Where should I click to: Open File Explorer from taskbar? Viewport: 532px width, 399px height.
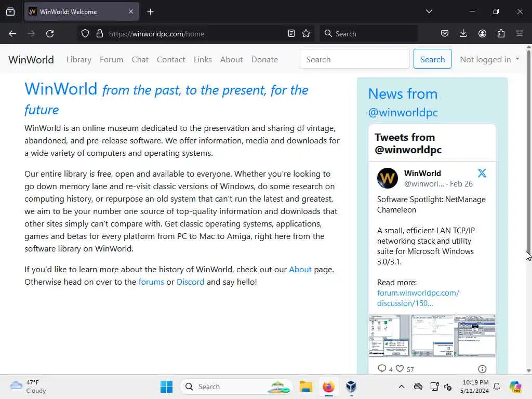coord(305,387)
